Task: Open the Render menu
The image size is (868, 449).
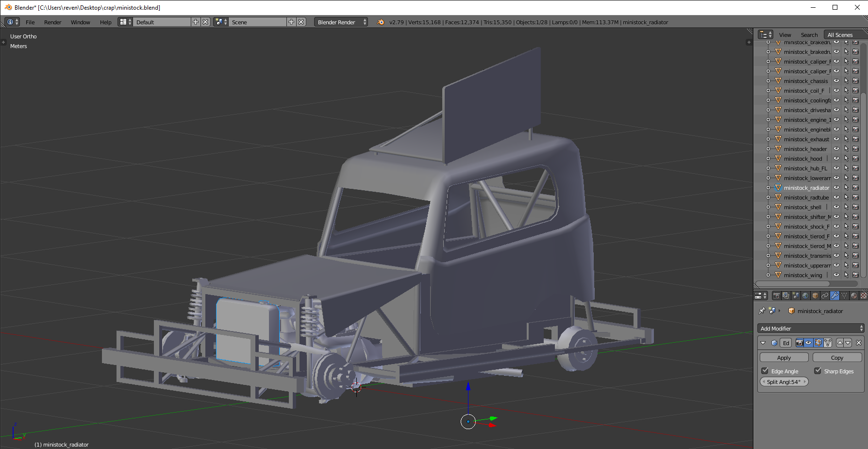Action: click(52, 22)
